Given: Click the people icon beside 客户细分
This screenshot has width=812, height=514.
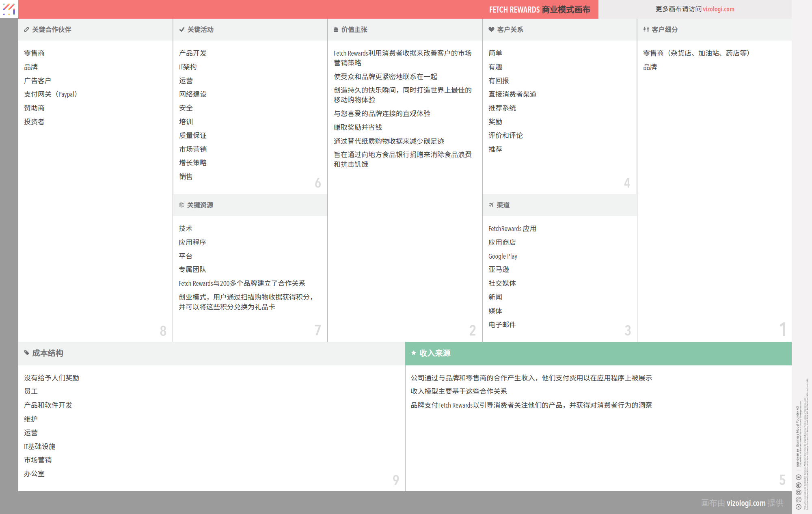Looking at the screenshot, I should [646, 30].
